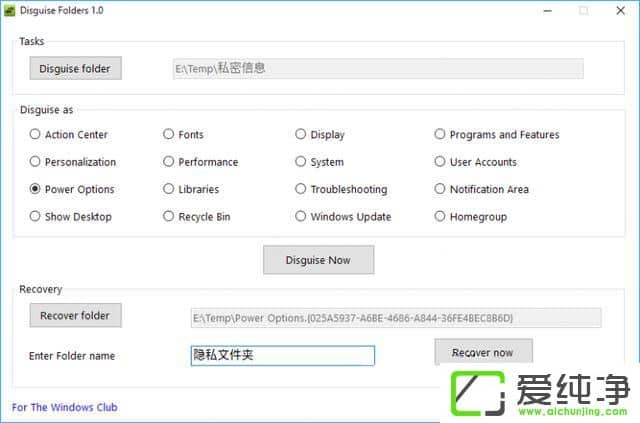Click the Disguise Folders app icon in title bar
Screen dimensions: 640x423
(9, 11)
